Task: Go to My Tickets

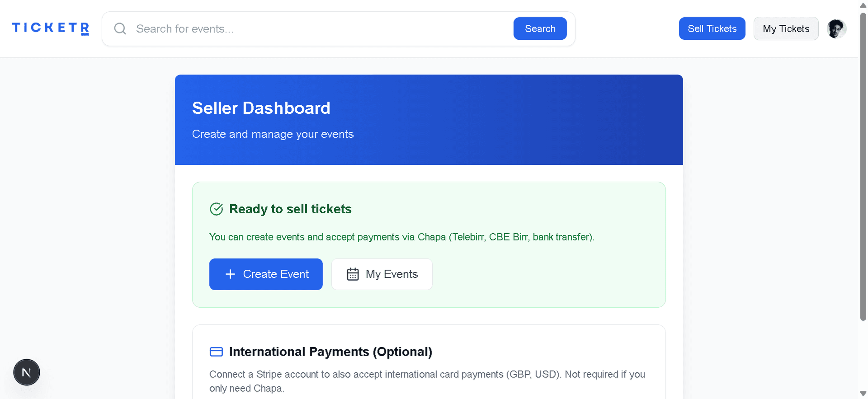Action: 785,28
